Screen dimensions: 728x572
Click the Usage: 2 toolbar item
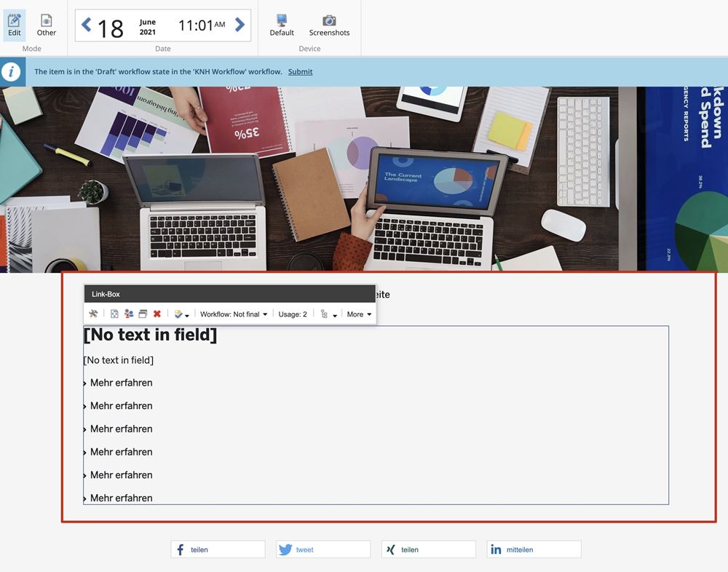tap(293, 314)
